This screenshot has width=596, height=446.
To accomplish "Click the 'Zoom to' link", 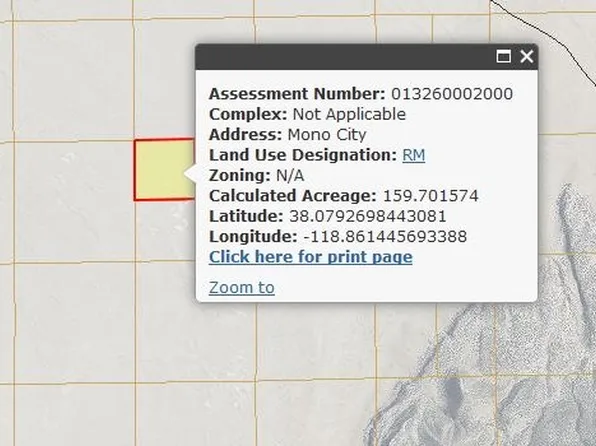I will (242, 288).
